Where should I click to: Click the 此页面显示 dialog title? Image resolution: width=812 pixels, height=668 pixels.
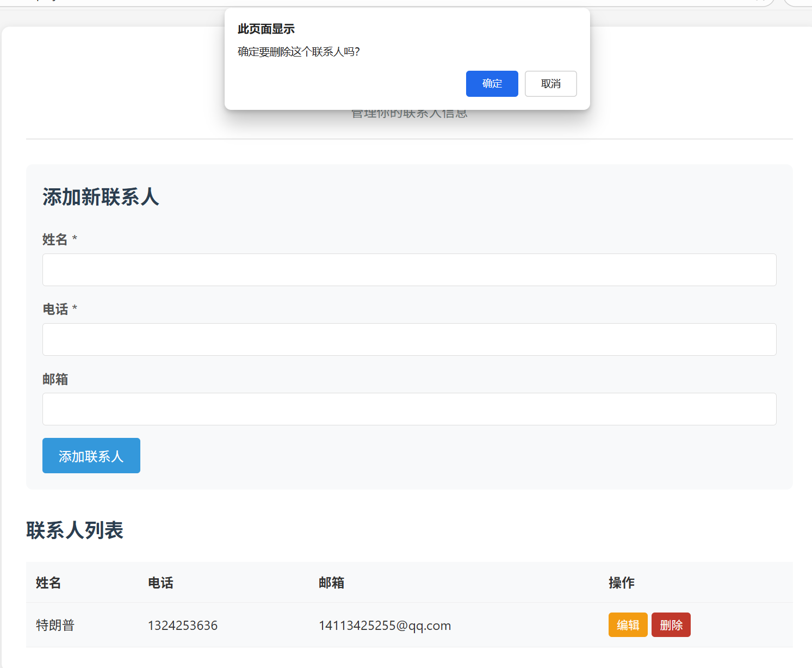pyautogui.click(x=265, y=29)
